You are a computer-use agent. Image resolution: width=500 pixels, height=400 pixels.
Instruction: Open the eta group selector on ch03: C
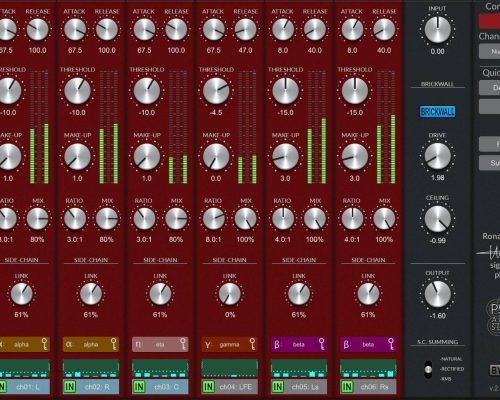160,344
